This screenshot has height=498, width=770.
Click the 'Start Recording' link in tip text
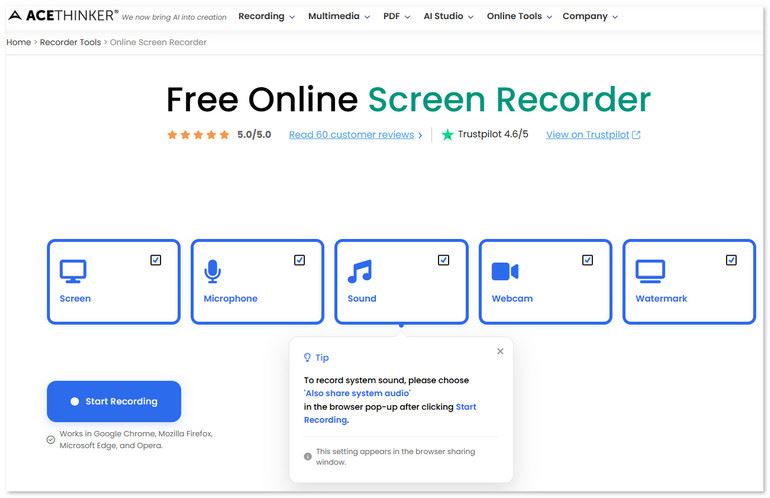(466, 407)
